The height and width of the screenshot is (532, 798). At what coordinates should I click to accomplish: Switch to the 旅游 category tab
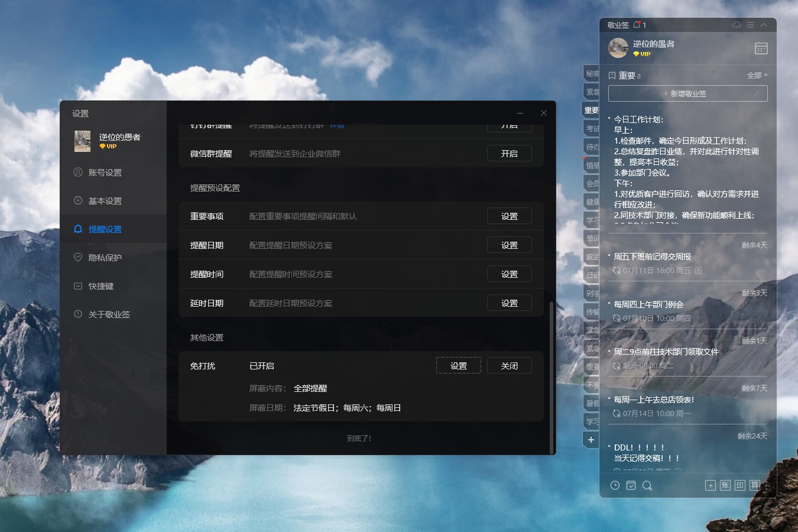[x=592, y=257]
